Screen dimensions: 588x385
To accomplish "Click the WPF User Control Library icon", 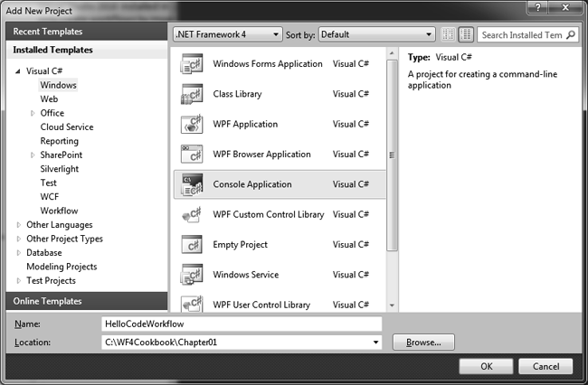I will pos(192,304).
